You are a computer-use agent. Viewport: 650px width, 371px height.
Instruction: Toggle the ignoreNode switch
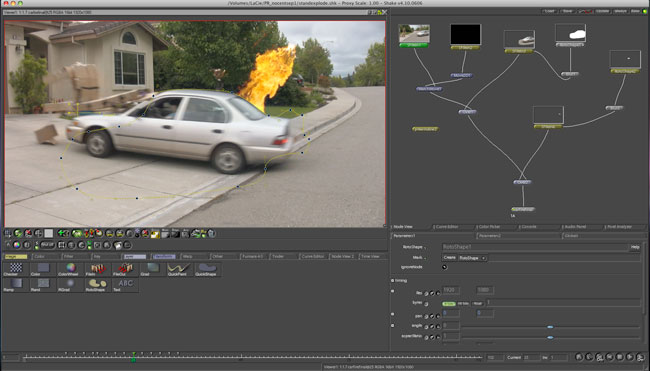point(444,267)
